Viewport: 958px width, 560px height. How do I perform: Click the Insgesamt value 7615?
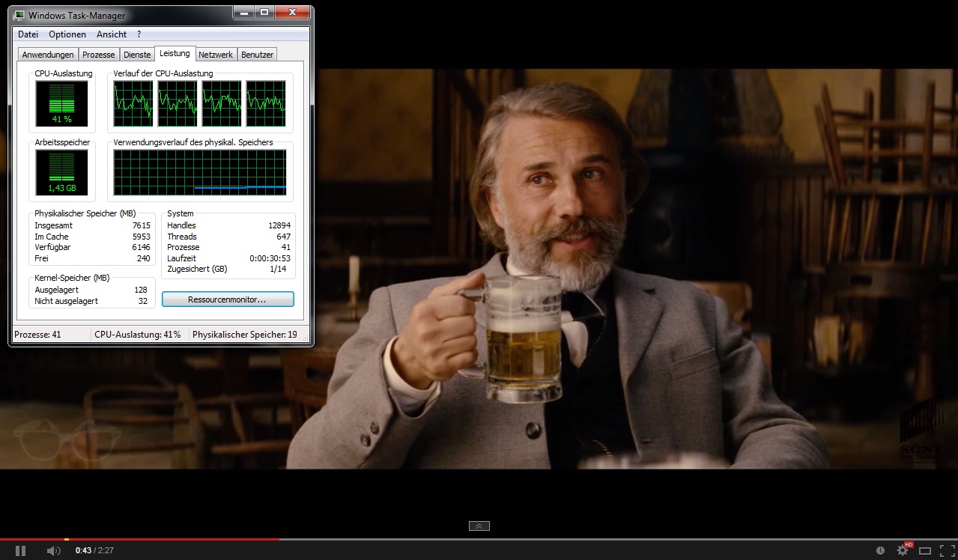pos(141,225)
